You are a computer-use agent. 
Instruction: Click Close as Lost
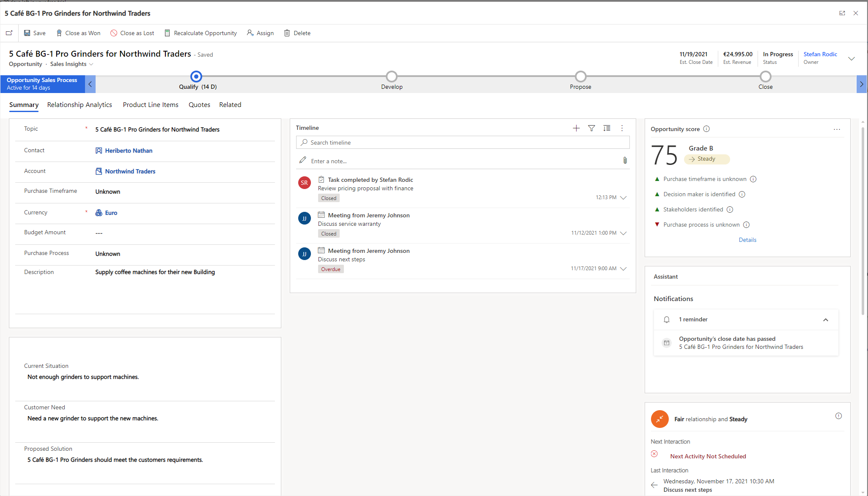[x=132, y=33]
